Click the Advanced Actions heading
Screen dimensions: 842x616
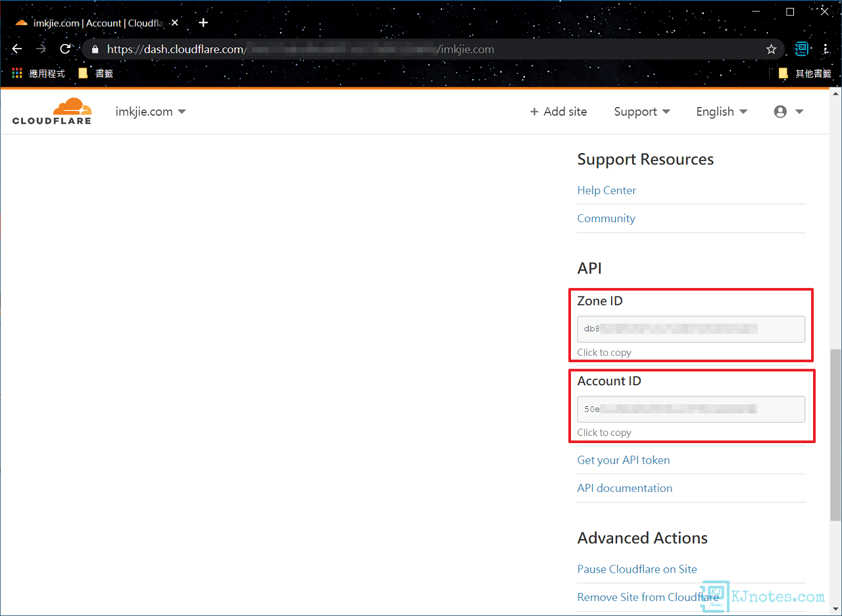[x=643, y=538]
